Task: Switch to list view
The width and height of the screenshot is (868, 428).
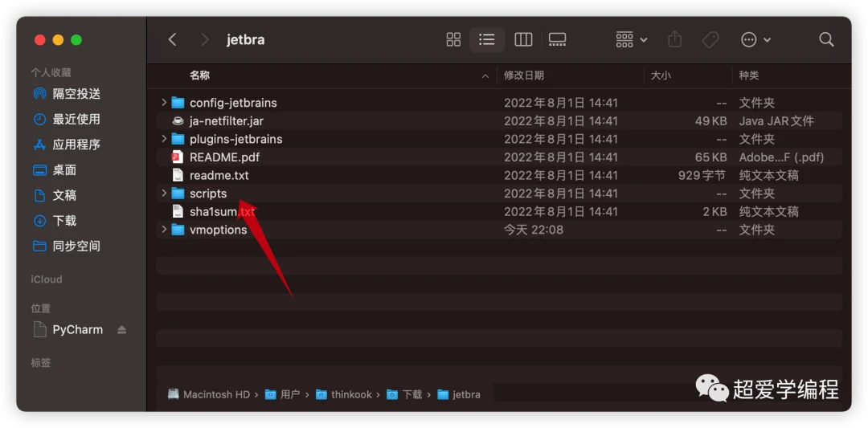Action: pos(486,40)
